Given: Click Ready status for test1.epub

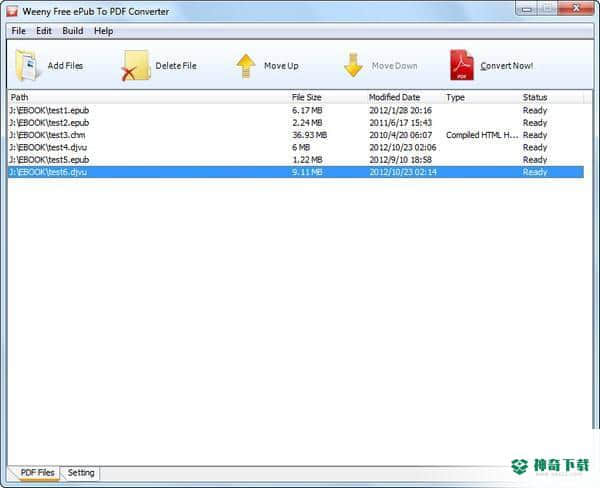Looking at the screenshot, I should tap(535, 110).
